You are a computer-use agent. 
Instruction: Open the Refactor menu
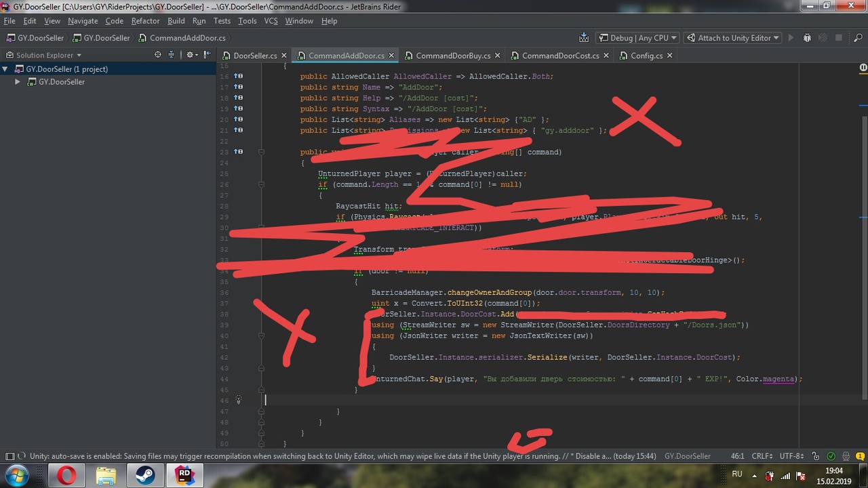tap(145, 21)
